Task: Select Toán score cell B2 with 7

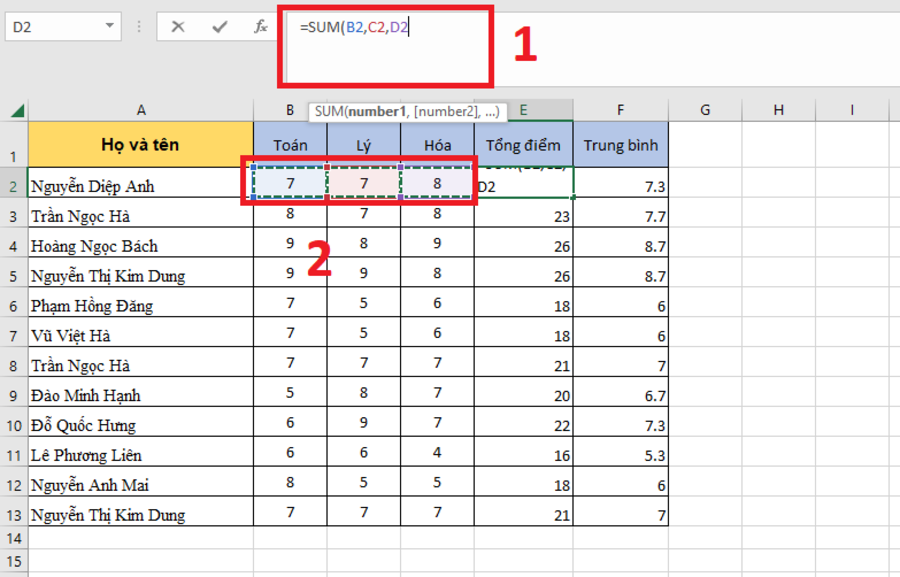Action: click(290, 183)
